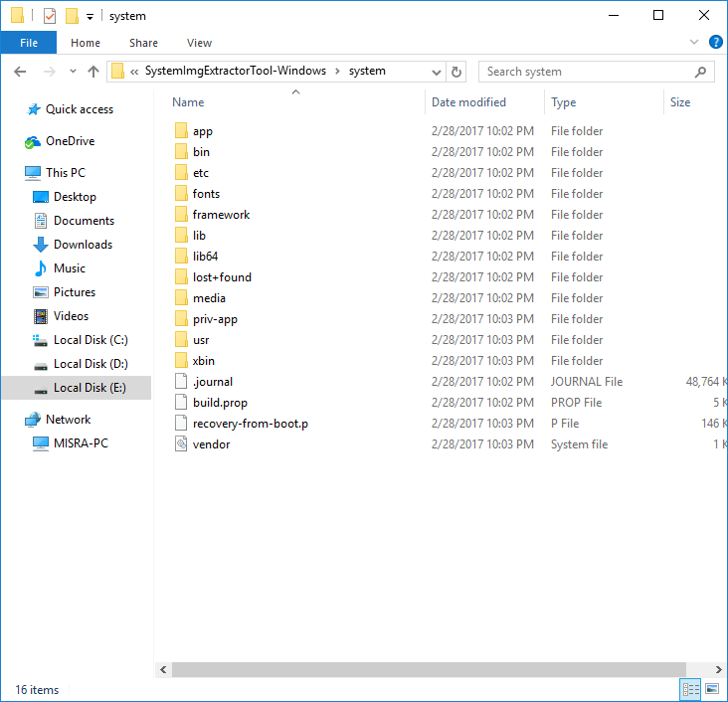Open the Share ribbon tab
Screen dimensions: 728x702
point(143,43)
